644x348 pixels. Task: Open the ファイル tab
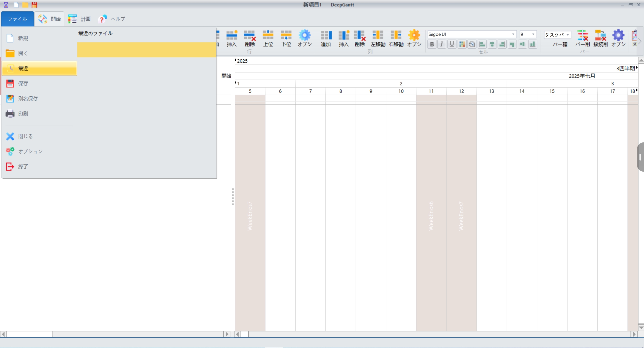coord(17,19)
